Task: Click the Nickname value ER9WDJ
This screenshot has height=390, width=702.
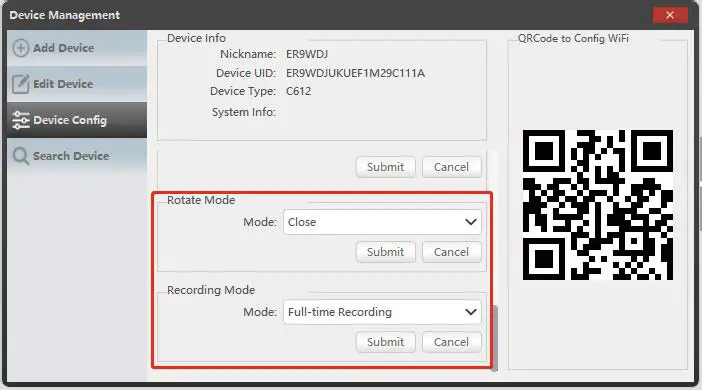Action: pyautogui.click(x=307, y=54)
